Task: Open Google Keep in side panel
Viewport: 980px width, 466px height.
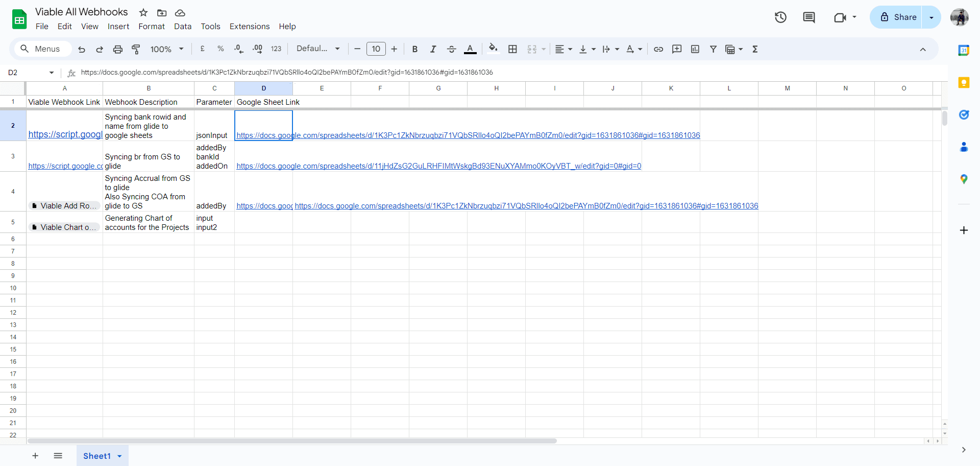Action: (x=964, y=82)
